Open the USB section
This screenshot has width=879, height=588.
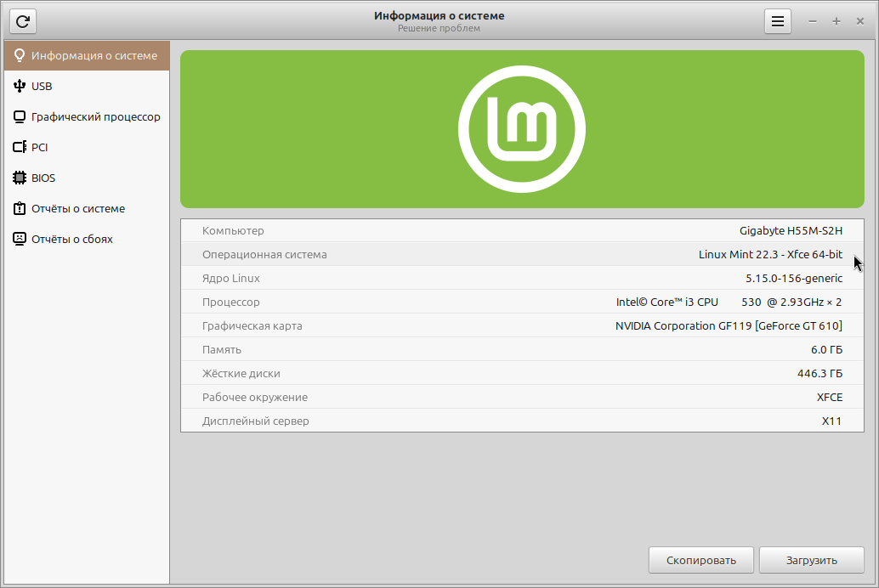(x=87, y=86)
